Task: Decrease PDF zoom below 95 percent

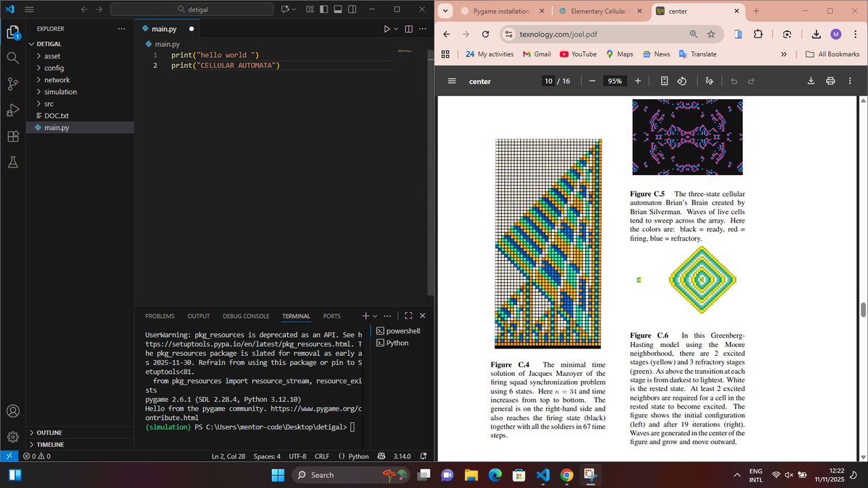Action: click(x=592, y=81)
